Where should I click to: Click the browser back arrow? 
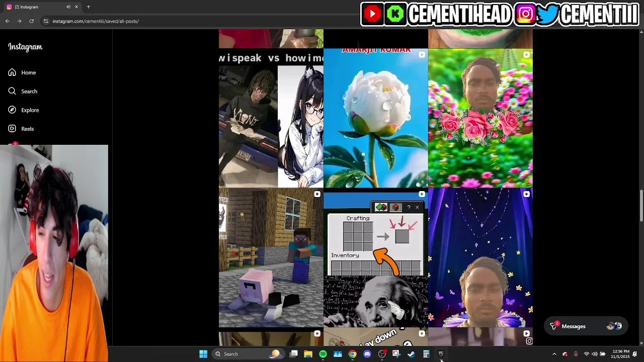tap(7, 21)
